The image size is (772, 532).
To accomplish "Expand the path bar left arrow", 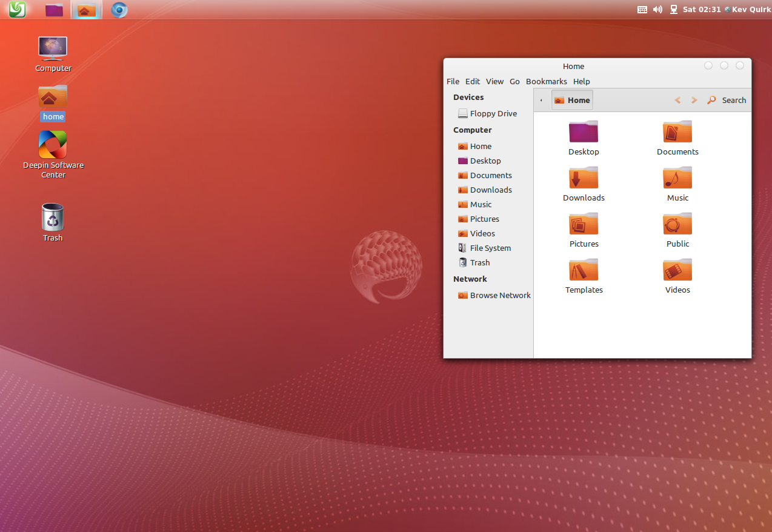I will pyautogui.click(x=541, y=101).
